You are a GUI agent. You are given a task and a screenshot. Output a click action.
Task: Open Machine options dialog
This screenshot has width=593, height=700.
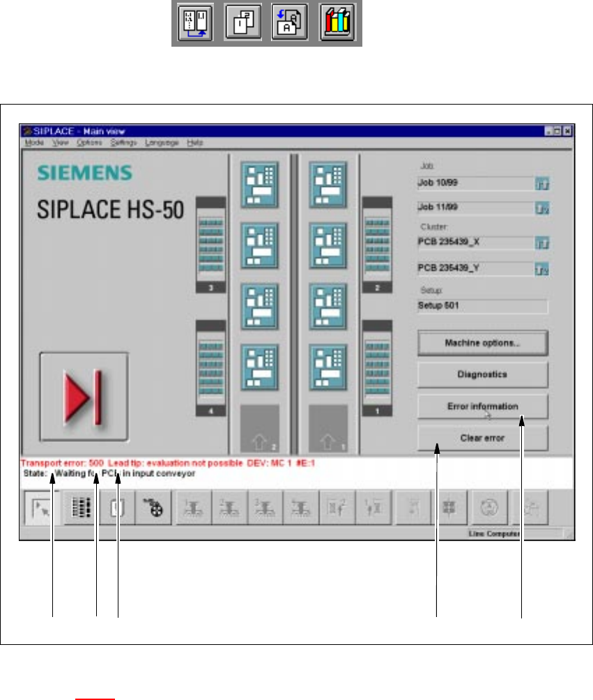(483, 343)
